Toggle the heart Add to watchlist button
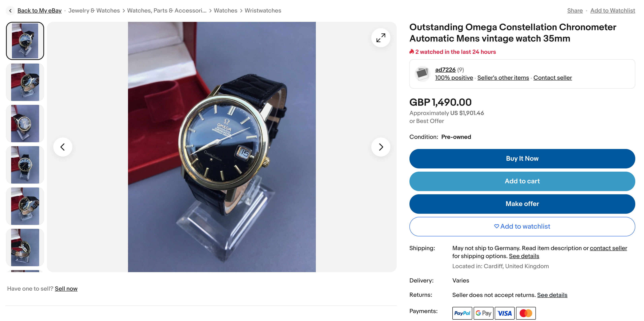644x321 pixels. pyautogui.click(x=522, y=226)
